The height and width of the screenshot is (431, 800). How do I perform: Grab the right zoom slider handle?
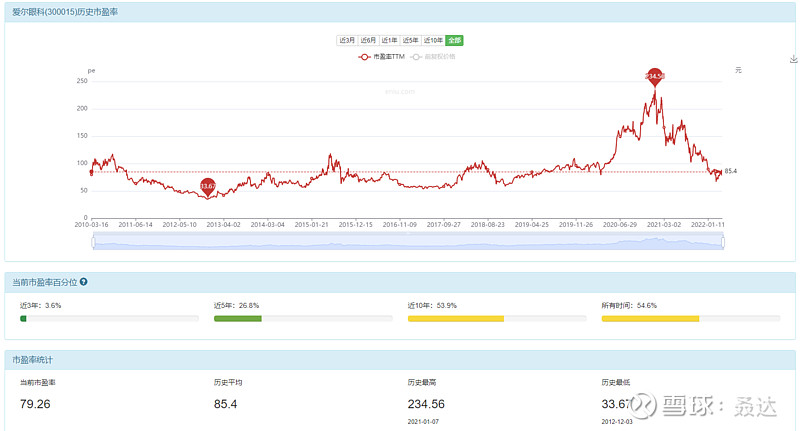723,242
